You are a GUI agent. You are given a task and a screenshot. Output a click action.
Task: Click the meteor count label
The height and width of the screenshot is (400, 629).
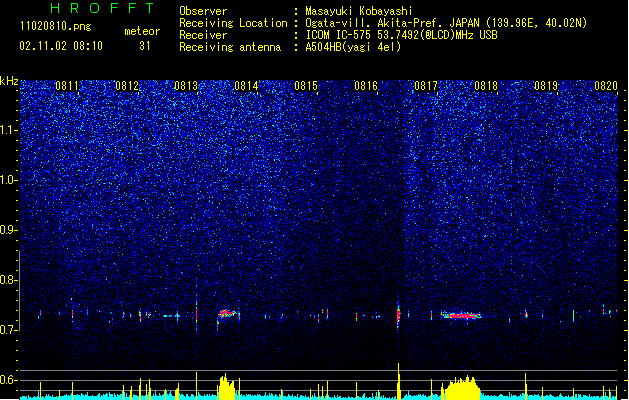coord(142,31)
